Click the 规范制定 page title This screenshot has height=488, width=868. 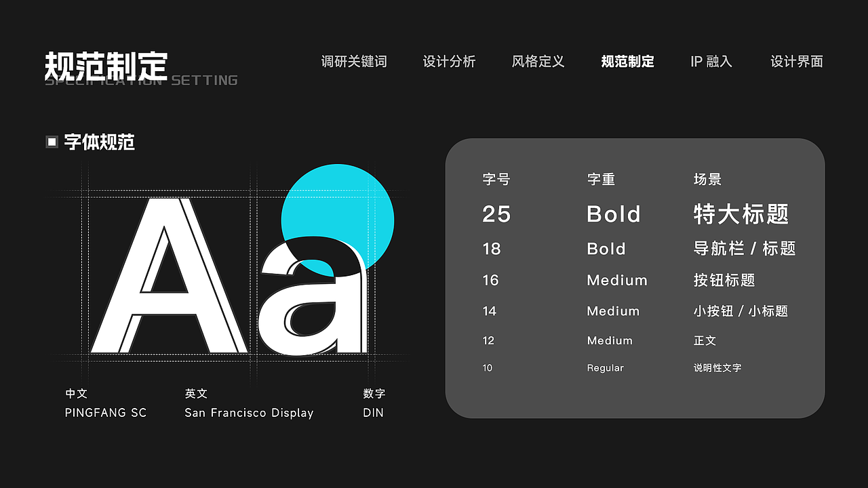pyautogui.click(x=106, y=66)
